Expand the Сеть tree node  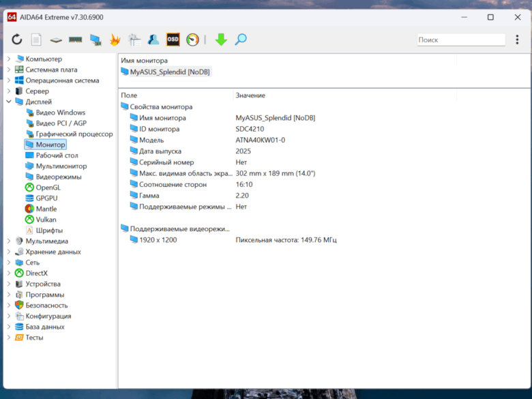click(x=9, y=263)
